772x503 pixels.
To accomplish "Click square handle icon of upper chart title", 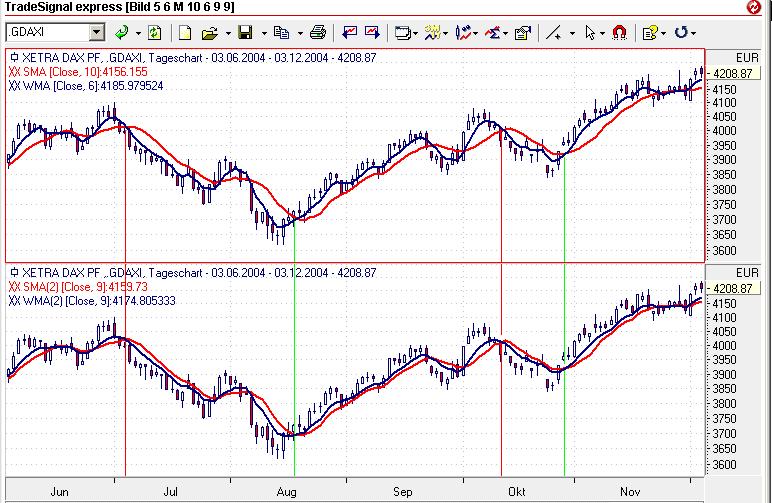I will 14,57.
